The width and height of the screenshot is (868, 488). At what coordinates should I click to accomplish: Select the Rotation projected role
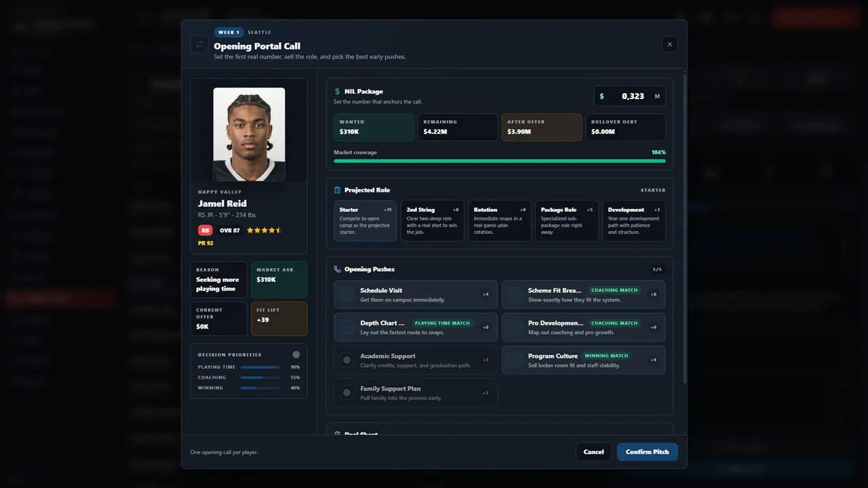[500, 221]
